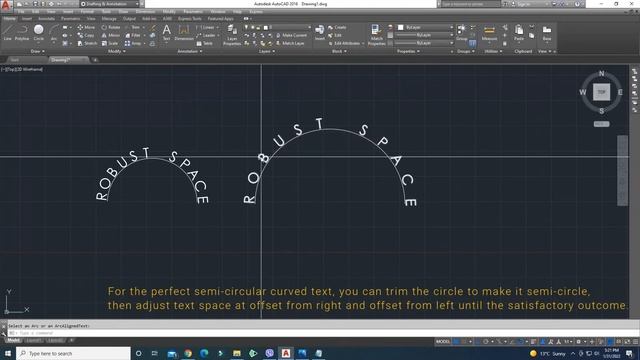Click the Copy tool

tap(86, 36)
